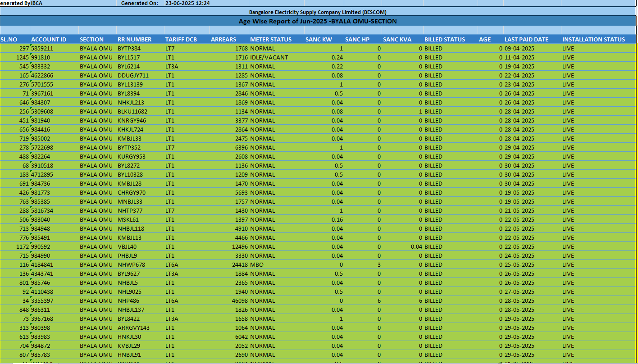Click last paid date 27-05-2025 cell
The width and height of the screenshot is (638, 364).
(x=532, y=291)
